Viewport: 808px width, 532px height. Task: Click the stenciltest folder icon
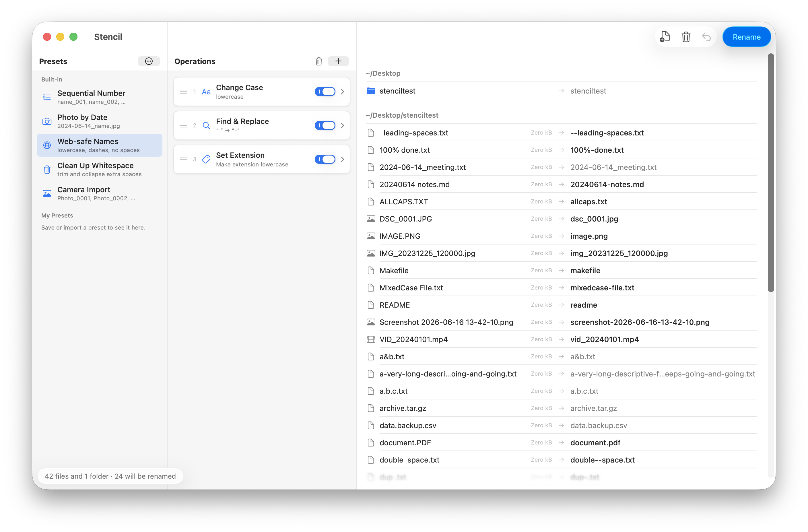click(371, 91)
